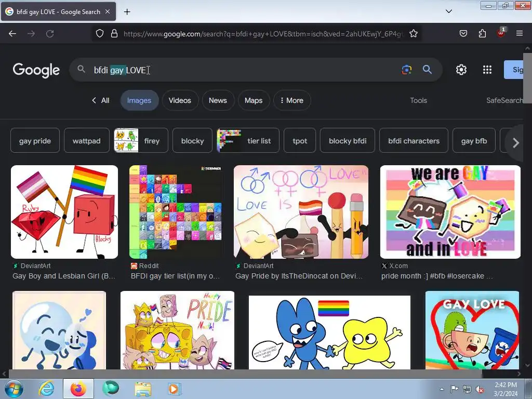Open Gay Pride by ItsTheDinocat link
This screenshot has width=532, height=399.
299,276
